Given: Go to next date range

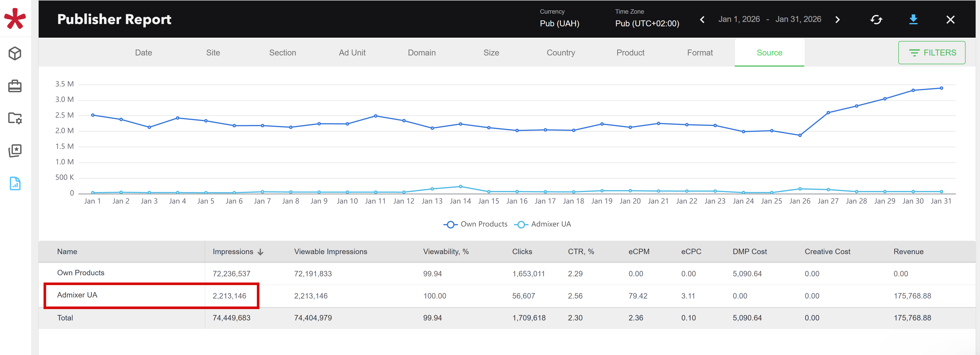Looking at the screenshot, I should coord(837,19).
